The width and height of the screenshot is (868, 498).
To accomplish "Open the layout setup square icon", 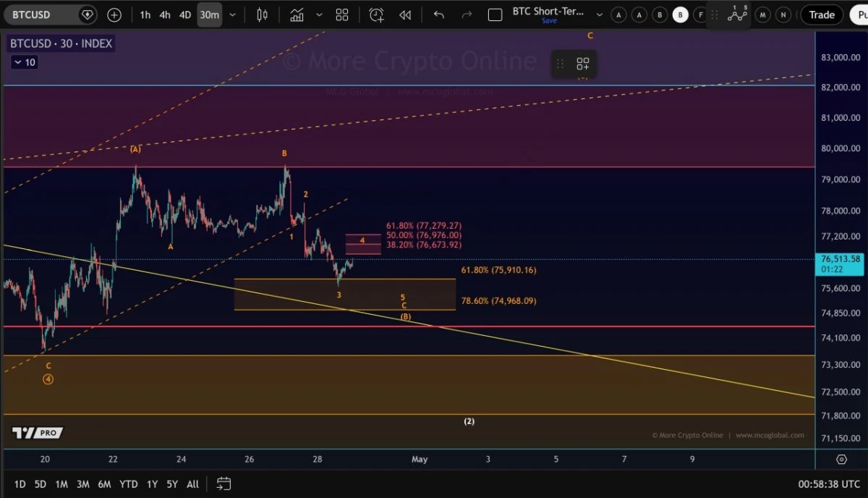I will 495,14.
